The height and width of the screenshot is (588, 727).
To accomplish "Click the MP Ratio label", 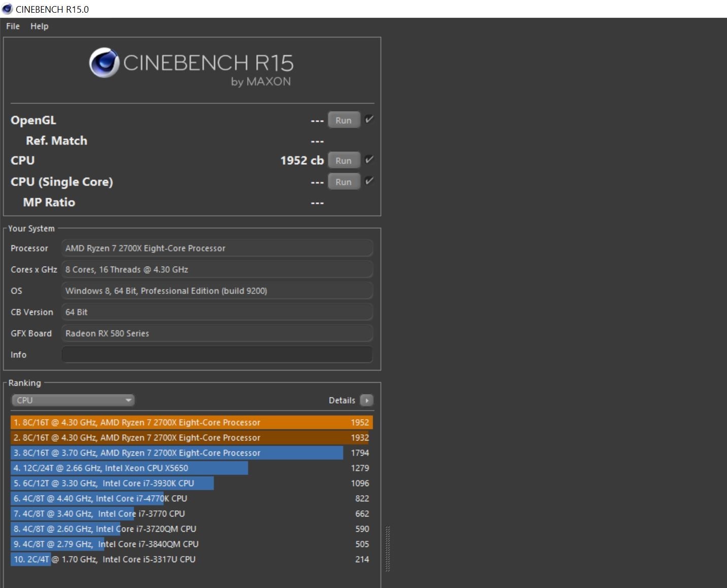I will pyautogui.click(x=49, y=202).
